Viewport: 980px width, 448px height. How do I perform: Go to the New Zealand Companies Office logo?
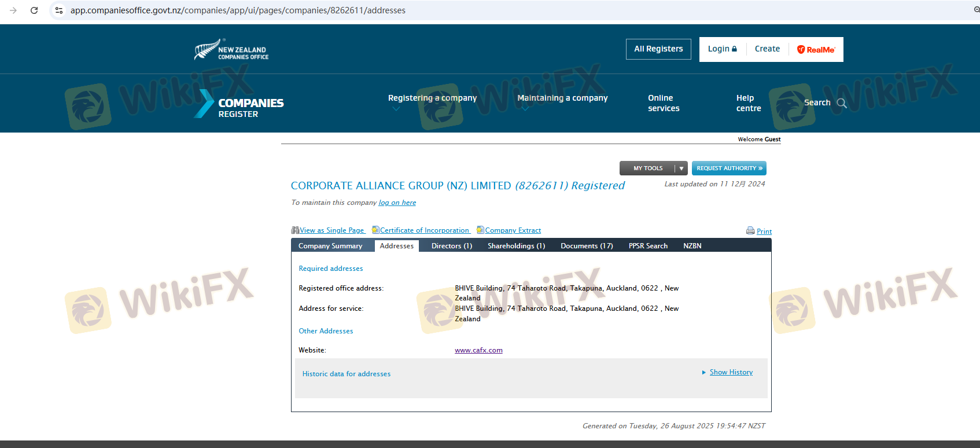click(x=231, y=50)
